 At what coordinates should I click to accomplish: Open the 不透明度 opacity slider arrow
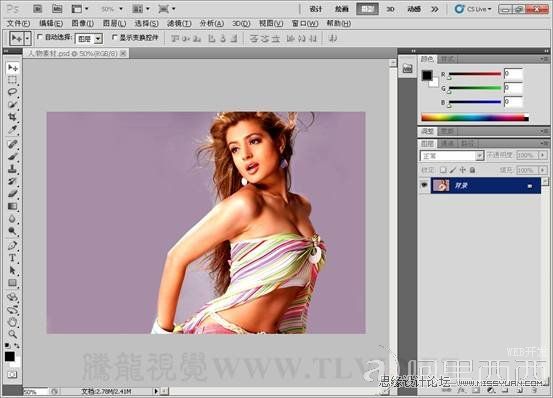pyautogui.click(x=543, y=155)
